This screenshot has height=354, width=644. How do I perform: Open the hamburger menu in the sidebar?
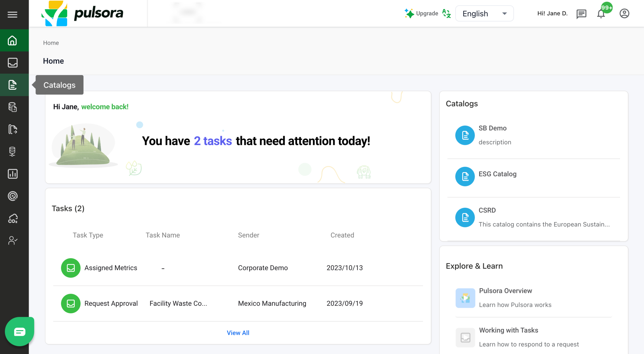12,14
